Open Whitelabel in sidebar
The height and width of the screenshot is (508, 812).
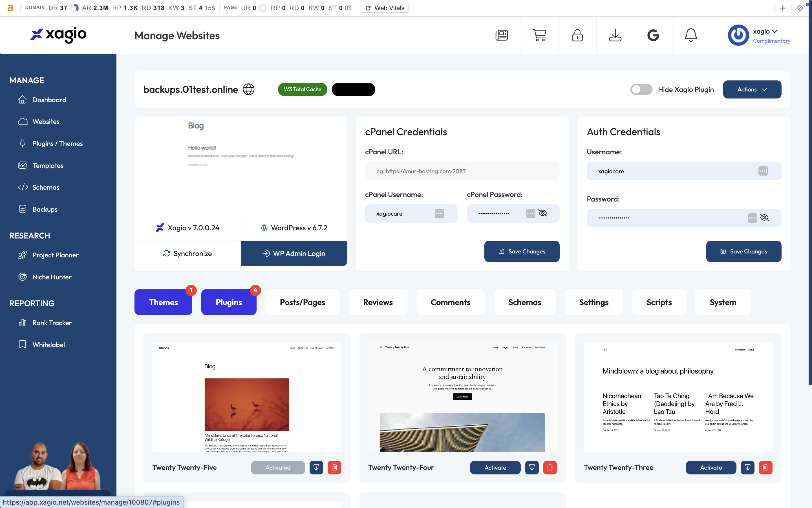(48, 344)
